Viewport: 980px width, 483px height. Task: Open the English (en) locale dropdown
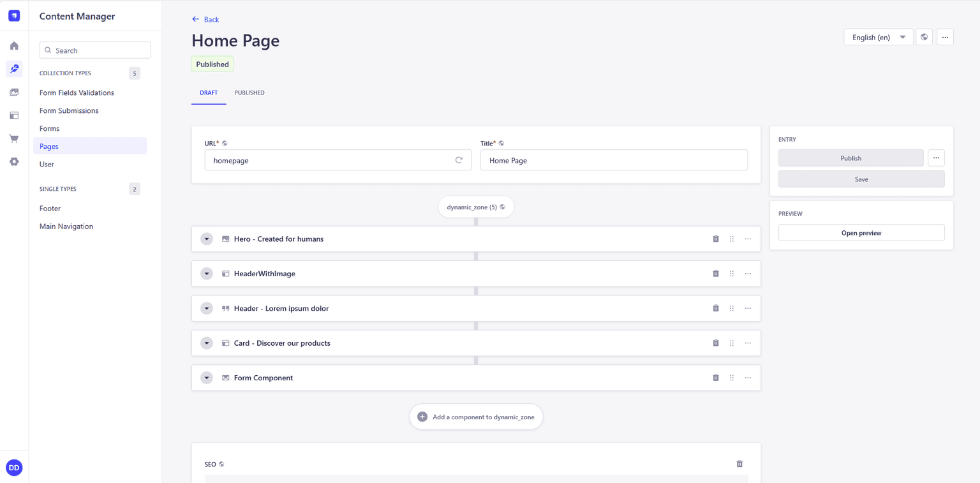click(x=879, y=37)
